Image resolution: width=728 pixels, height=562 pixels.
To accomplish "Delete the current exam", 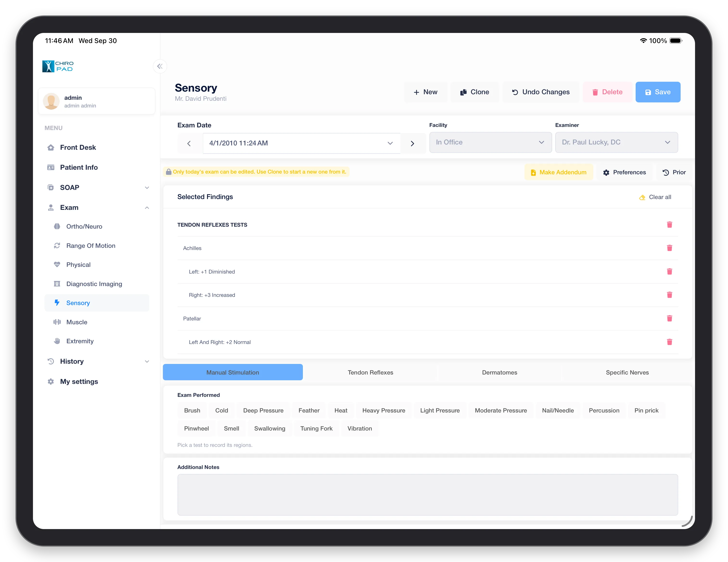I will (x=607, y=92).
